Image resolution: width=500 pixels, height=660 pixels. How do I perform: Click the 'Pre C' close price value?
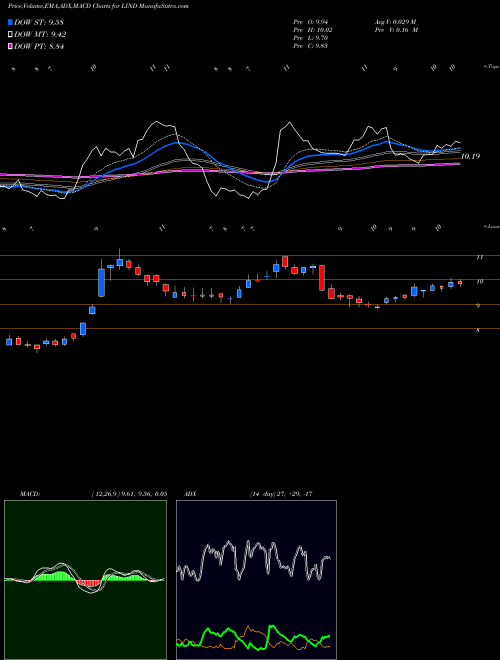click(311, 46)
